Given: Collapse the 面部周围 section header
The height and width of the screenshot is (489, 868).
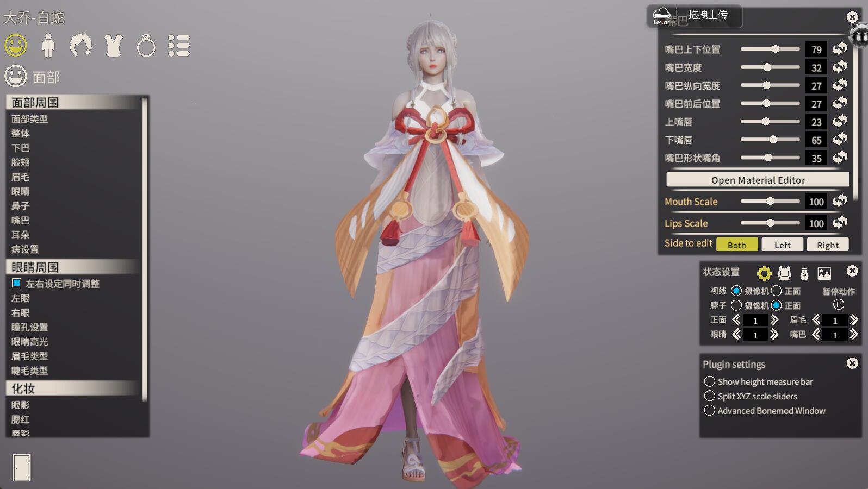Looking at the screenshot, I should point(73,103).
